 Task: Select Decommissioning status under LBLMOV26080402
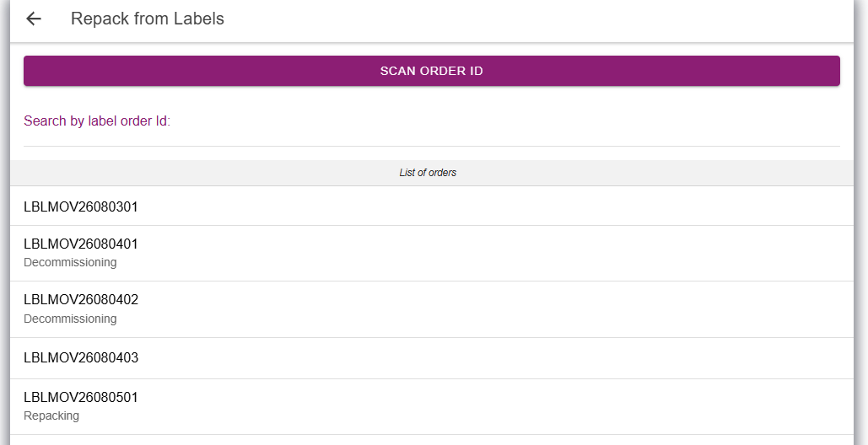[x=70, y=319]
